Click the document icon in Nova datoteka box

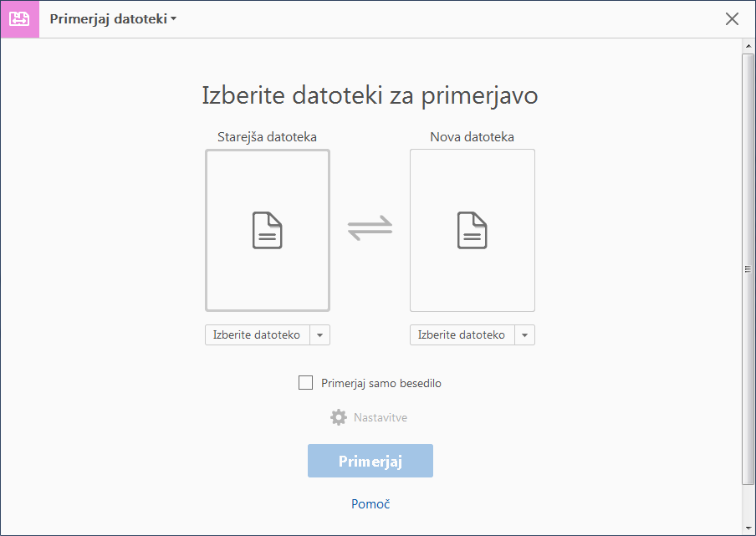pos(472,230)
